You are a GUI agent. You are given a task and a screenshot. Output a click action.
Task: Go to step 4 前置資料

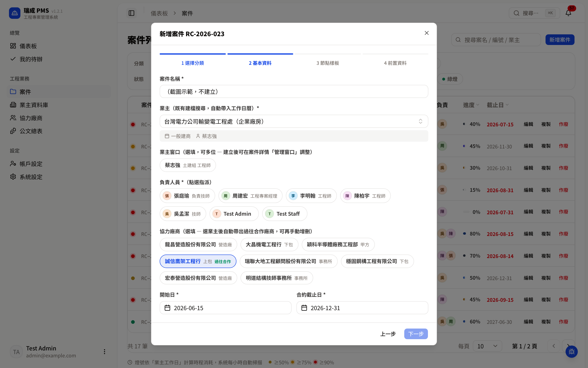[x=395, y=63]
